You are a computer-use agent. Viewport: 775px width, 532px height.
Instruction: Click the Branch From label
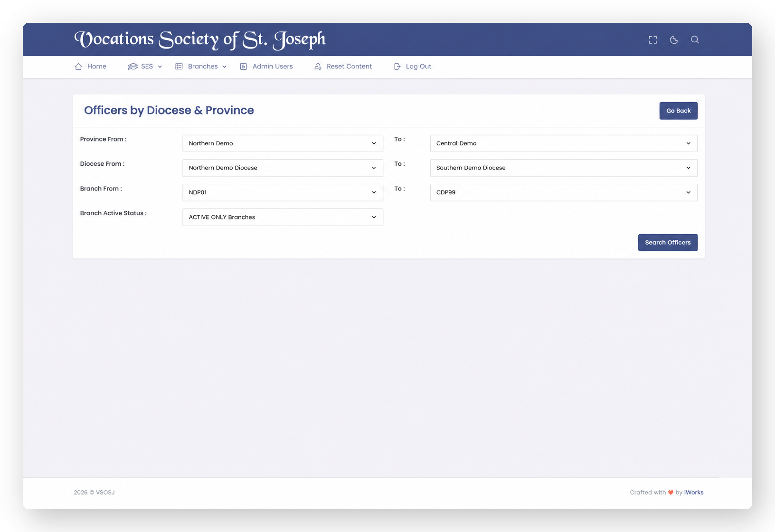(x=101, y=189)
